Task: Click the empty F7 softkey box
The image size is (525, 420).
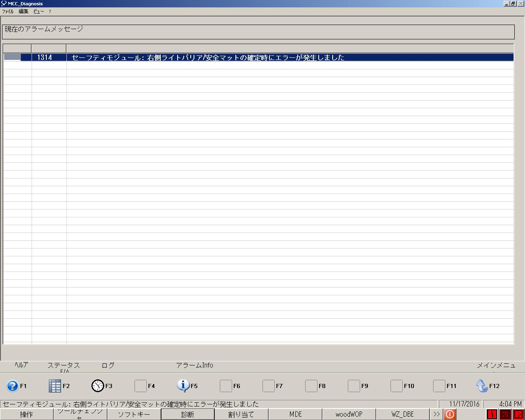Action: pos(269,386)
